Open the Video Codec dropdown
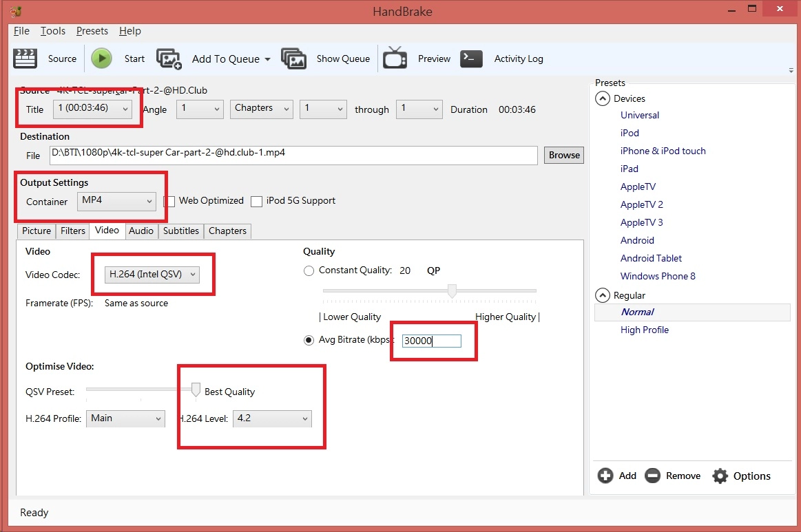Viewport: 801px width, 532px height. click(x=152, y=274)
